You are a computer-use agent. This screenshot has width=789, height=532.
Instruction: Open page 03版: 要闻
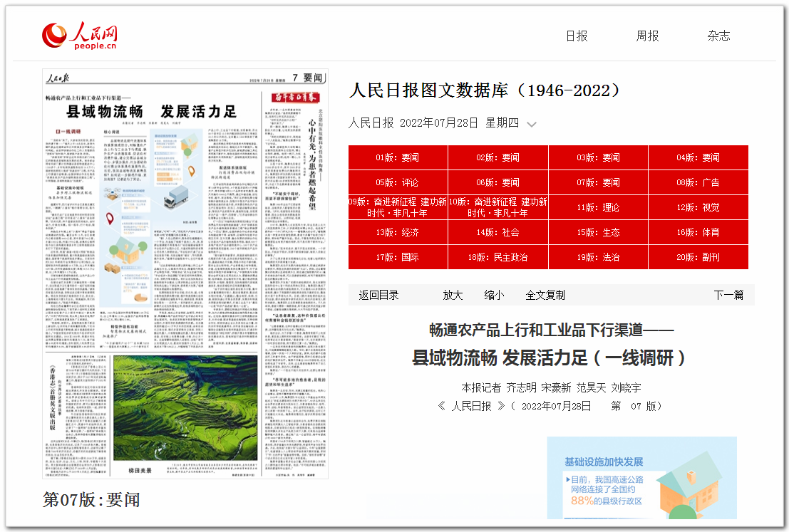tap(598, 157)
